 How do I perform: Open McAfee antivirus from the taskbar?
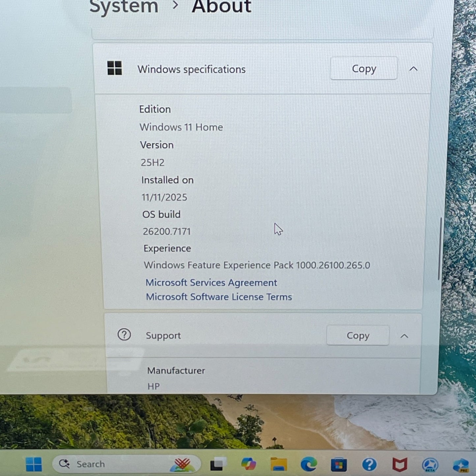[400, 465]
